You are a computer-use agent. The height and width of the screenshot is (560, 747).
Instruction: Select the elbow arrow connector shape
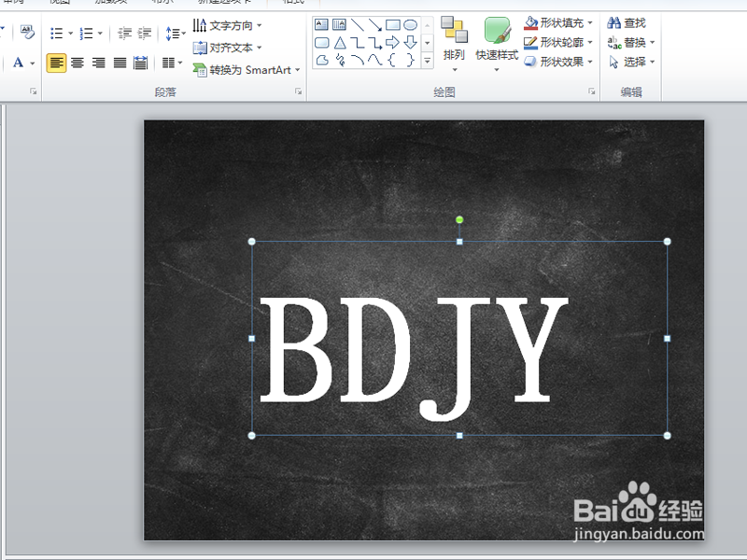tap(375, 43)
